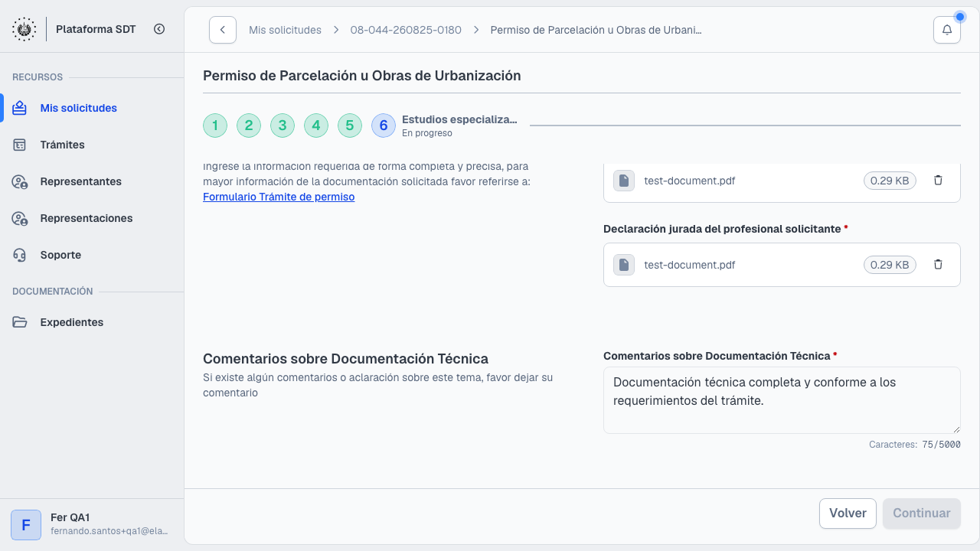Viewport: 980px width, 551px height.
Task: Open notifications with the bell icon
Action: tap(947, 30)
